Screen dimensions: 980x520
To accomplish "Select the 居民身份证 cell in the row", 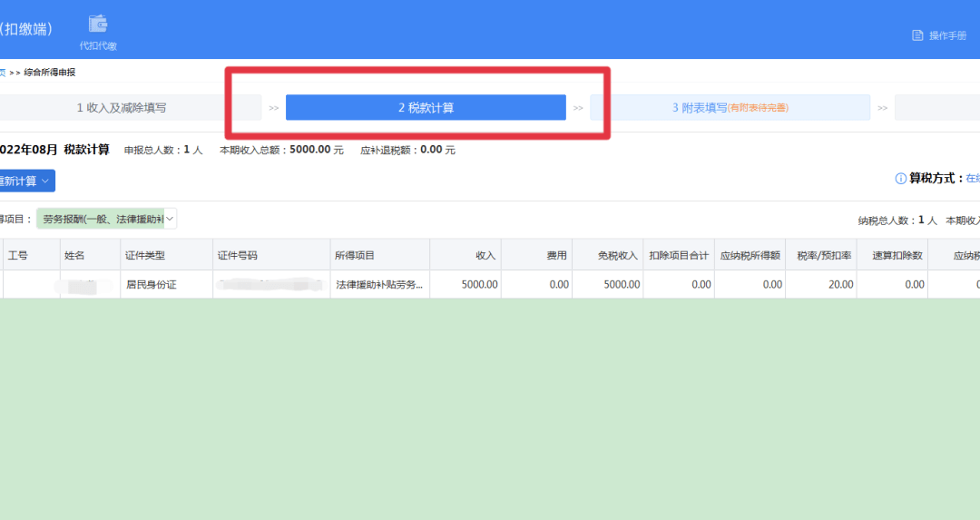I will (151, 285).
